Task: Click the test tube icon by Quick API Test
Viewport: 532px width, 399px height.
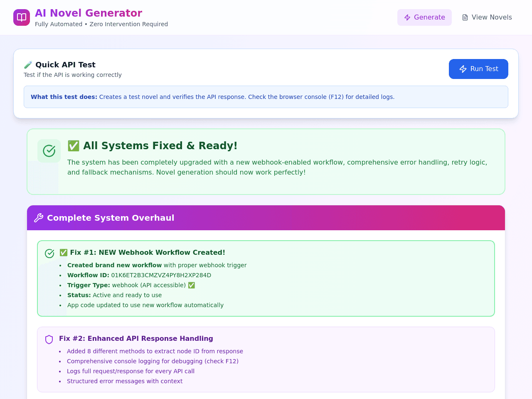Action: point(28,65)
